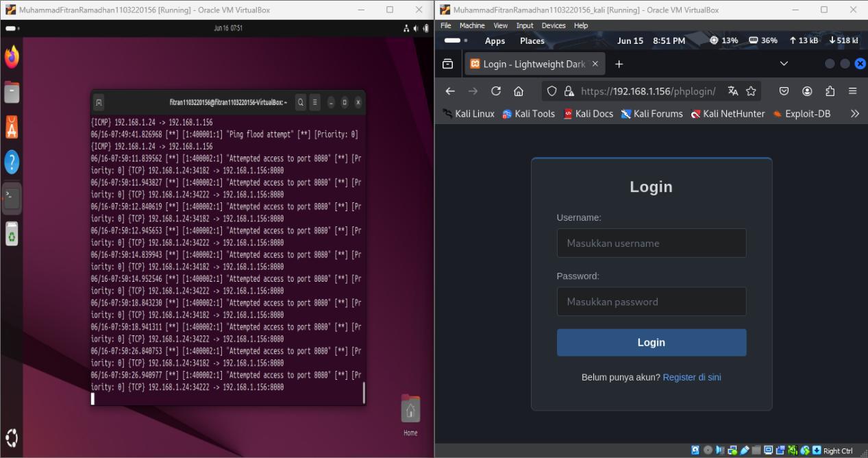868x458 pixels.
Task: Open the Kali Places menu
Action: click(x=532, y=41)
